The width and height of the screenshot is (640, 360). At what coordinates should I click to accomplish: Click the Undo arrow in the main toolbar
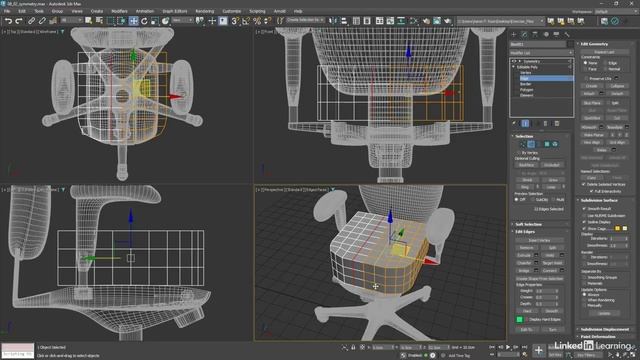[x=8, y=21]
